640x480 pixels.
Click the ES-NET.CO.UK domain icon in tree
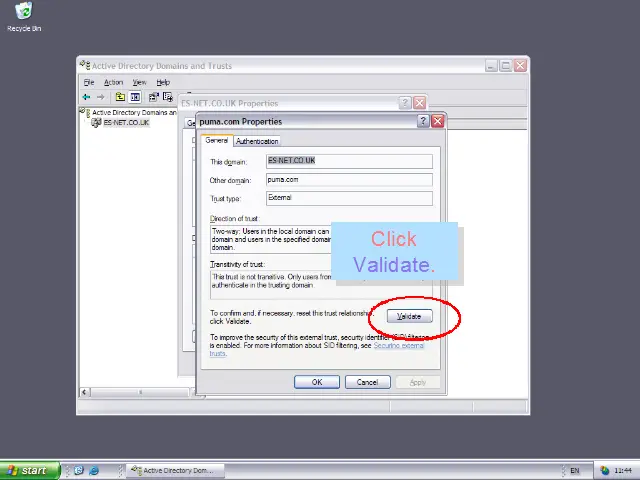click(x=96, y=122)
